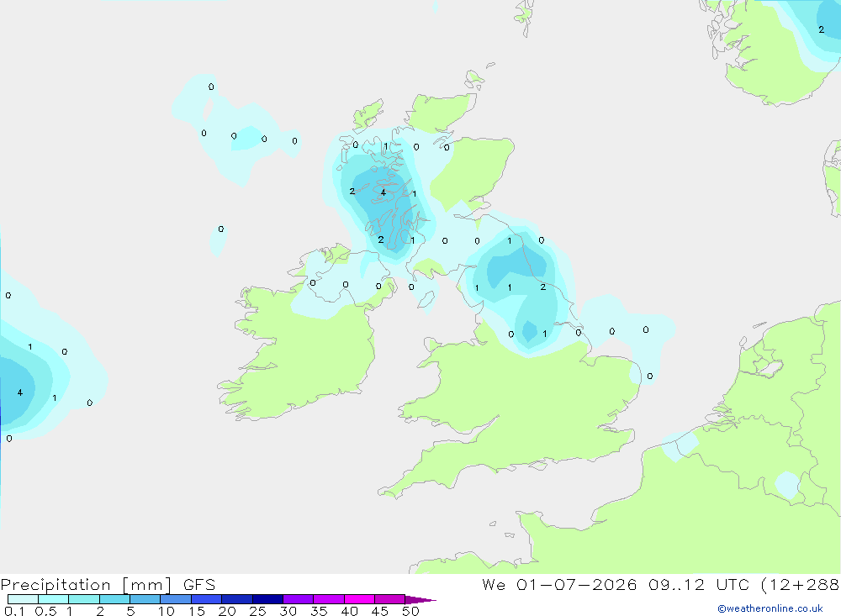Select the 40–45 mm magenta legend swatch
The image size is (841, 616).
coord(359,599)
